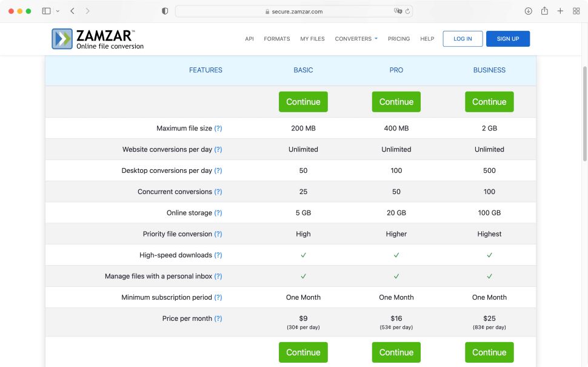Show downloads icon in toolbar
This screenshot has width=588, height=367.
click(528, 11)
